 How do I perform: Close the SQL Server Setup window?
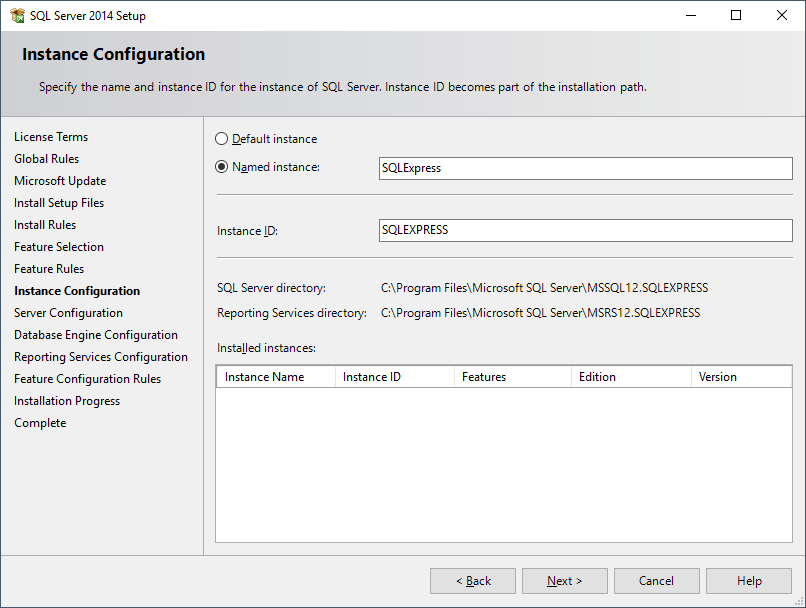782,15
